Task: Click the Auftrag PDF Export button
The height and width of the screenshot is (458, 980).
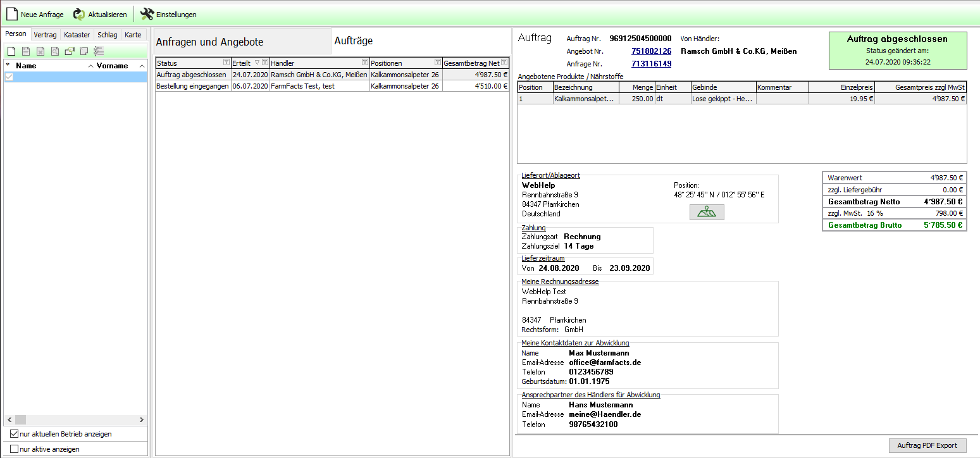Action: tap(927, 445)
